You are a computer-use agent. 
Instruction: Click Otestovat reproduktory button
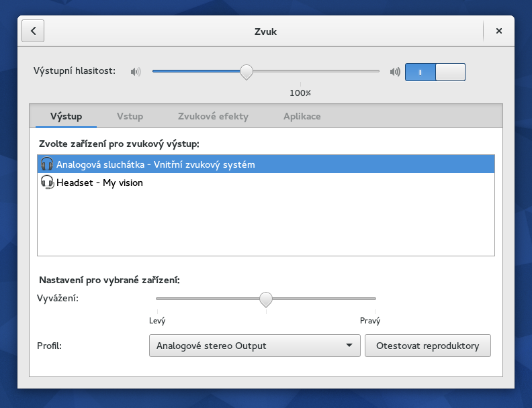(x=427, y=346)
